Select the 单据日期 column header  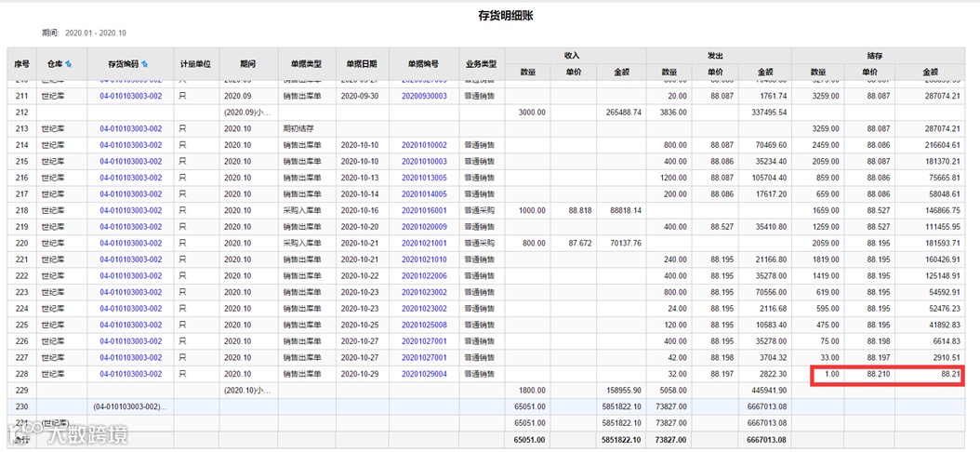362,64
